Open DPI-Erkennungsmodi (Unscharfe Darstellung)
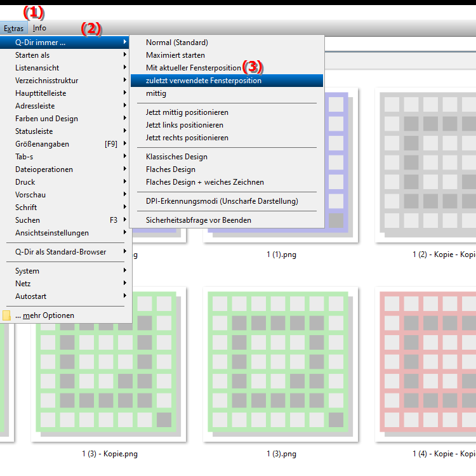476x476 pixels. point(227,201)
